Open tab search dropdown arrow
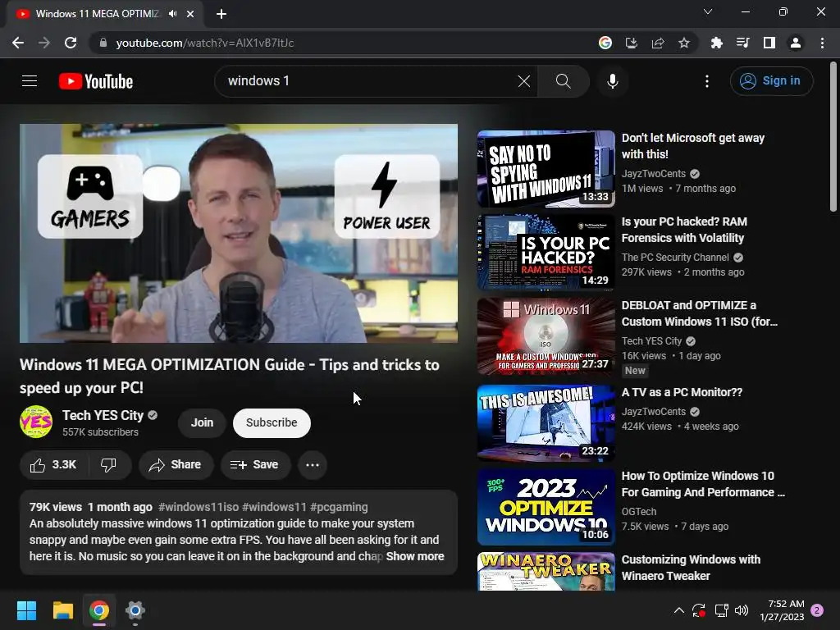This screenshot has height=630, width=840. (708, 11)
